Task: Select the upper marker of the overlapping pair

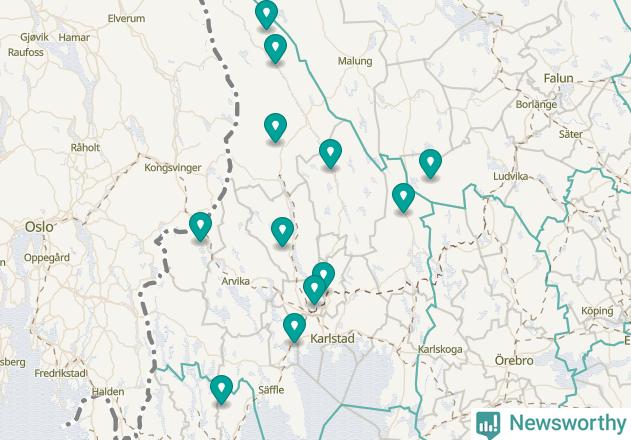Action: [x=324, y=274]
